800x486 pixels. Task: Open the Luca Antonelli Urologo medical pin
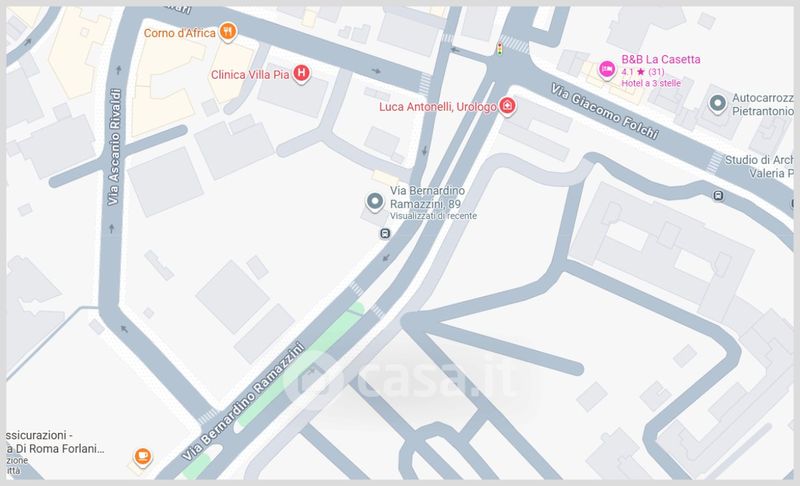507,106
